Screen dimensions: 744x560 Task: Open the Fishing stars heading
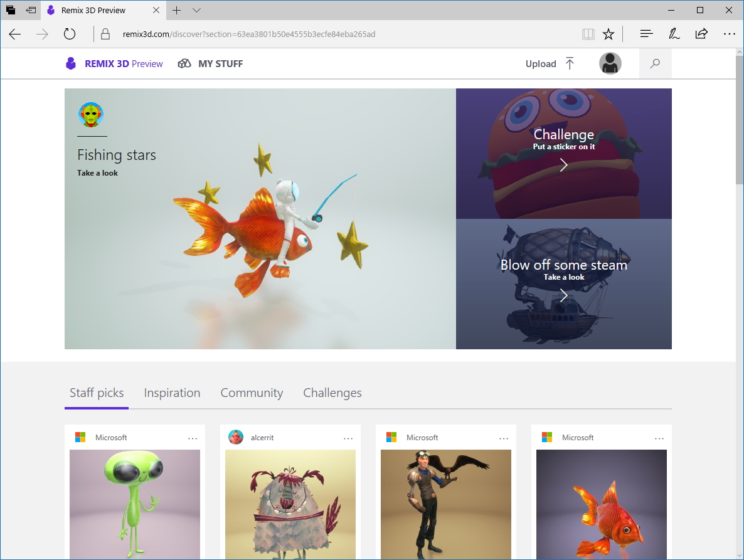click(x=117, y=155)
